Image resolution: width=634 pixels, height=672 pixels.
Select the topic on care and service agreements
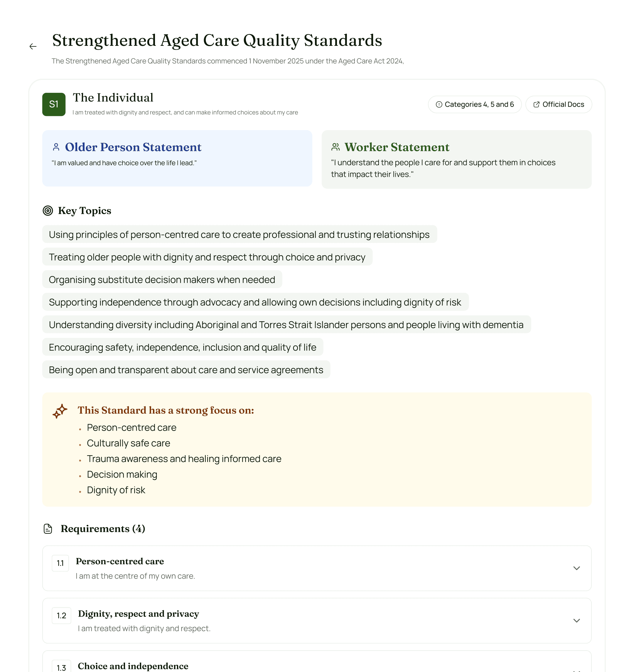[186, 370]
